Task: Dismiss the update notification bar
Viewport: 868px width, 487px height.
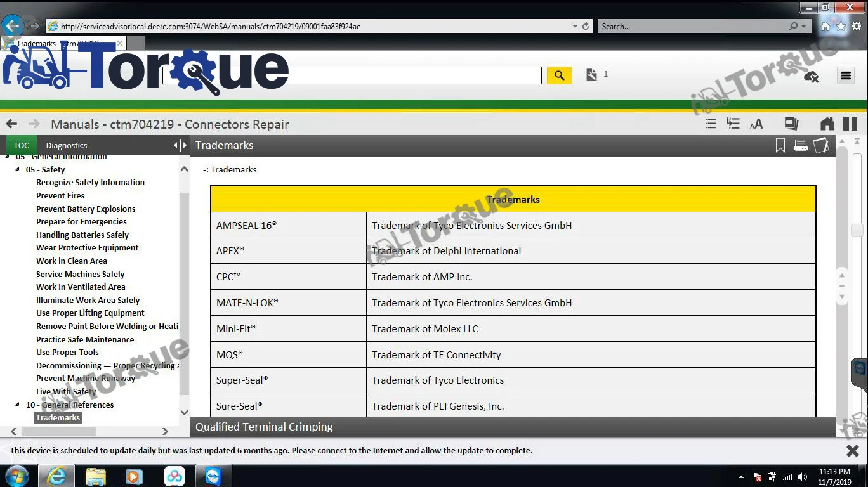Action: pyautogui.click(x=853, y=451)
